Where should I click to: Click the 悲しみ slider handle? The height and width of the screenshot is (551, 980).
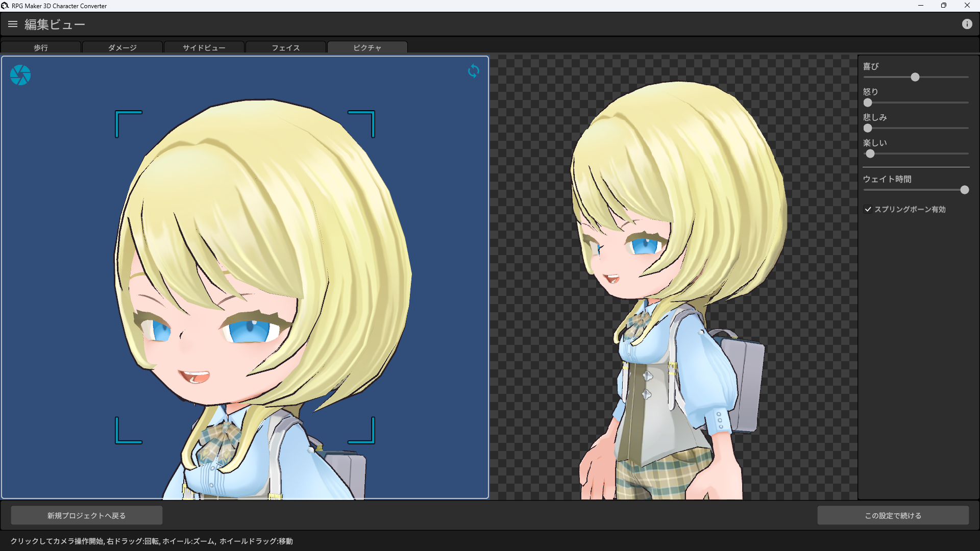868,128
